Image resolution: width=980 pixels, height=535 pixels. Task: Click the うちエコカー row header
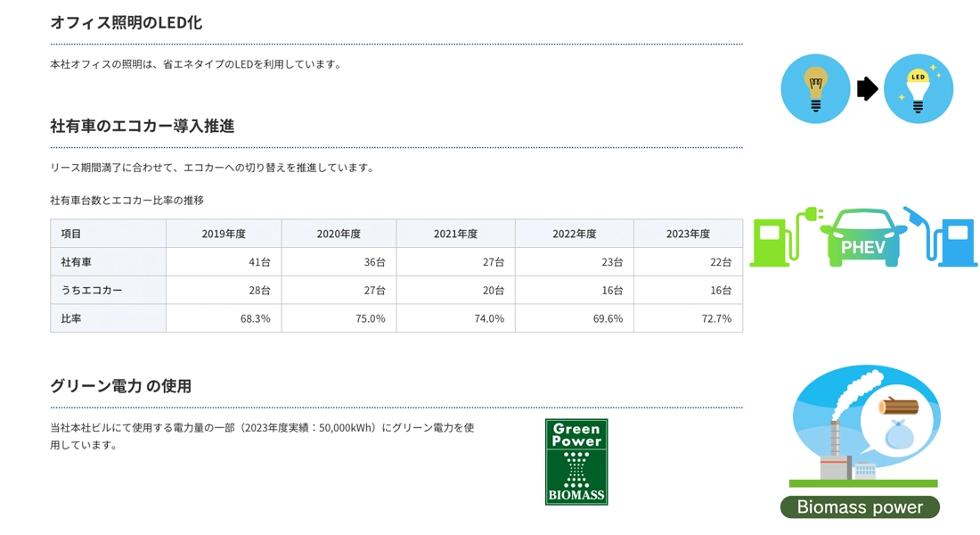coord(108,290)
